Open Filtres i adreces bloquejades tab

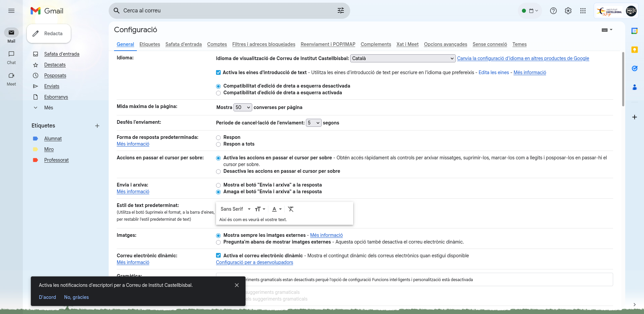[x=264, y=44]
